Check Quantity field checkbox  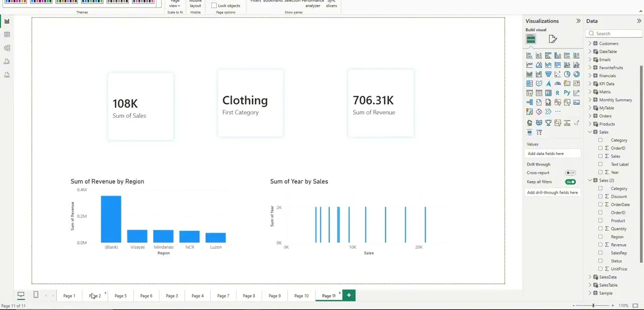[x=600, y=229]
